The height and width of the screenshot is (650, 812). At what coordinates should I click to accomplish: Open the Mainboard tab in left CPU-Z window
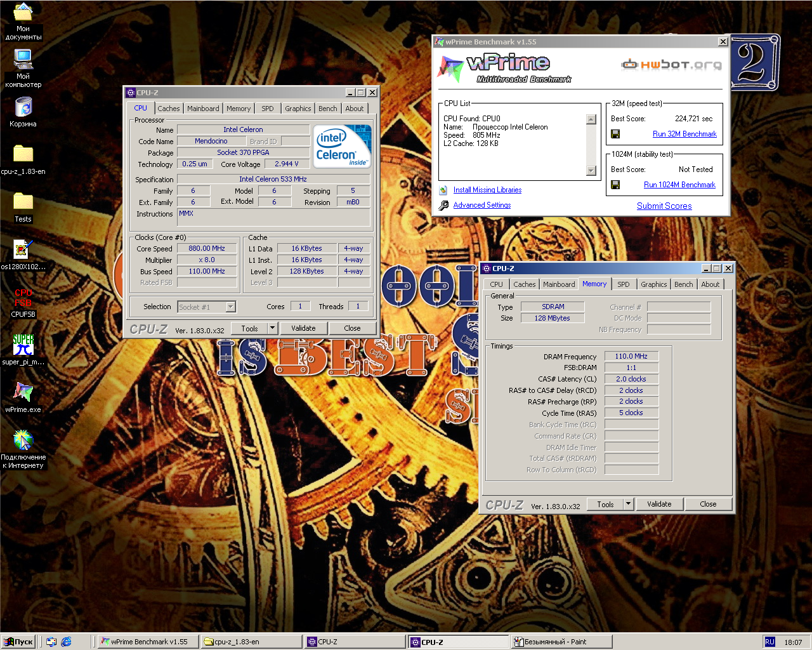pos(203,109)
